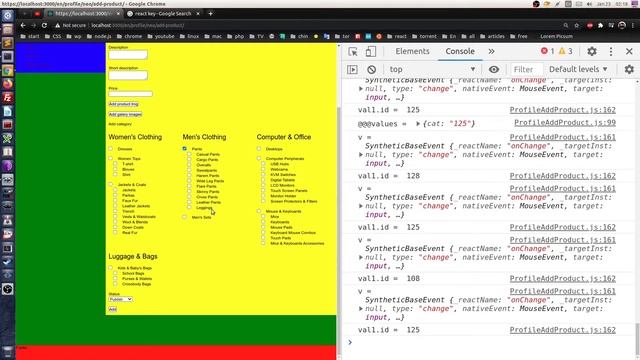The image size is (640, 360).
Task: Click the browser address bar URL
Action: pyautogui.click(x=138, y=25)
